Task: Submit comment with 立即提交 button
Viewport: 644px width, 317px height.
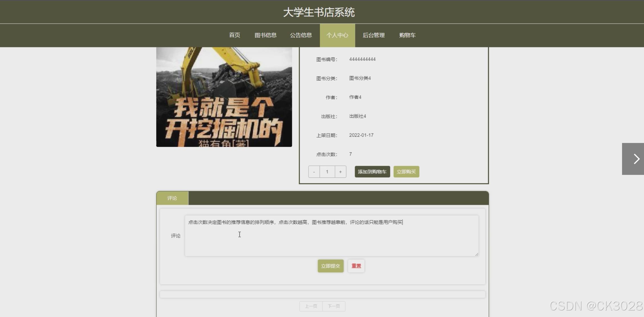Action: 331,266
